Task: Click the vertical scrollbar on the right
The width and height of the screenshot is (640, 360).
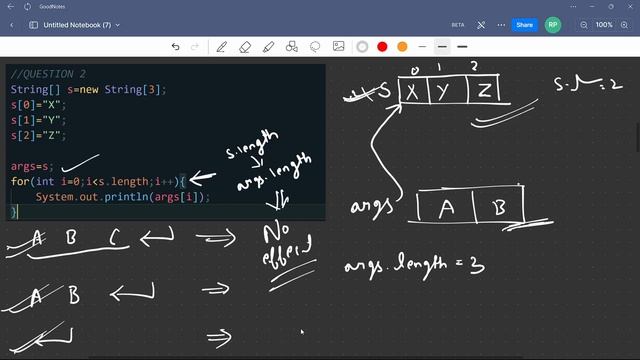Action: [638, 137]
